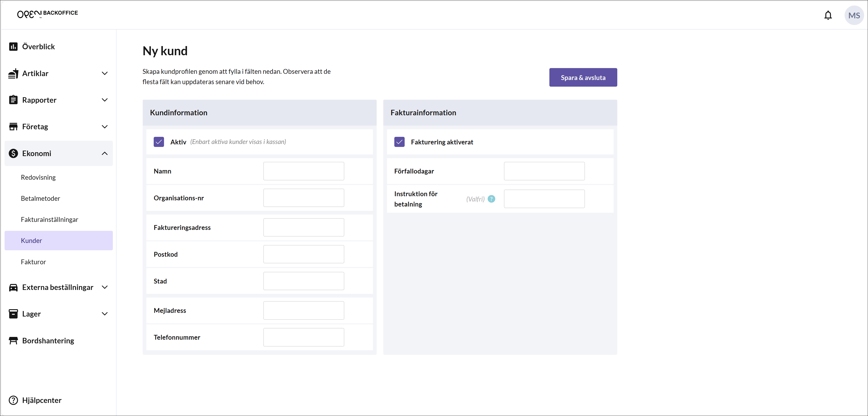Image resolution: width=868 pixels, height=416 pixels.
Task: Click the Fakturainformation section header
Action: (500, 113)
